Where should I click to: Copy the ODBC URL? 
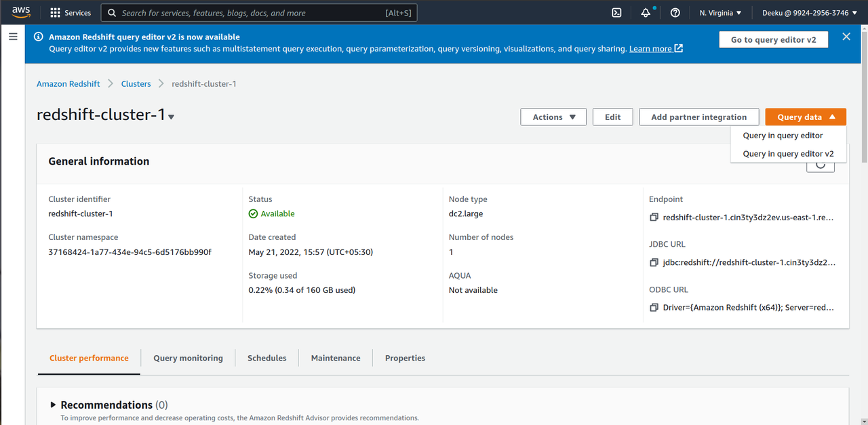[x=654, y=308]
